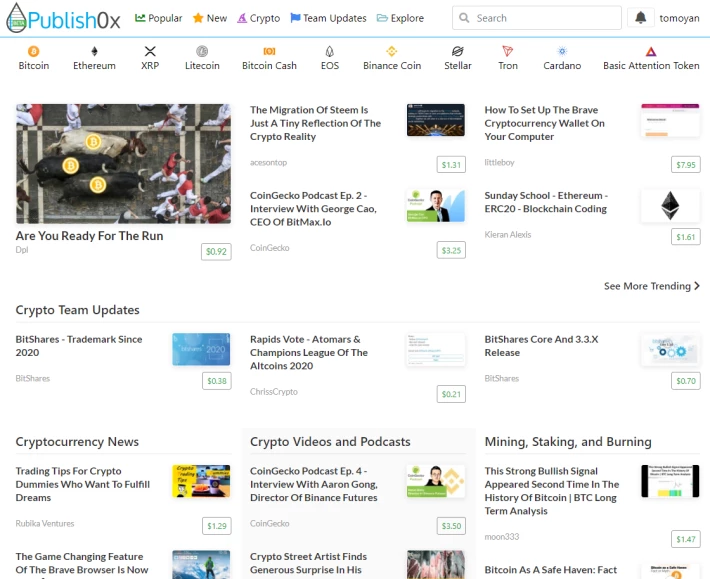Click the Bitcoin Cash icon
Viewport: 710px width, 579px height.
click(x=269, y=51)
